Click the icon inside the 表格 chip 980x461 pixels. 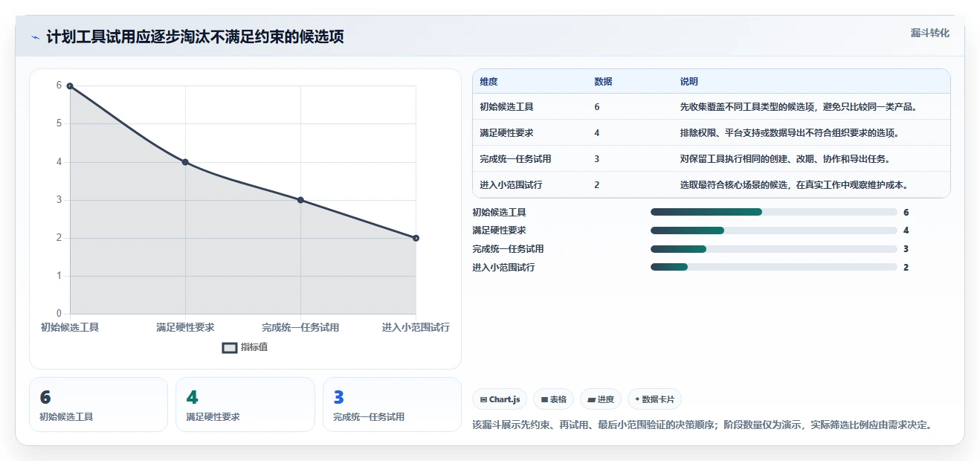tap(545, 400)
